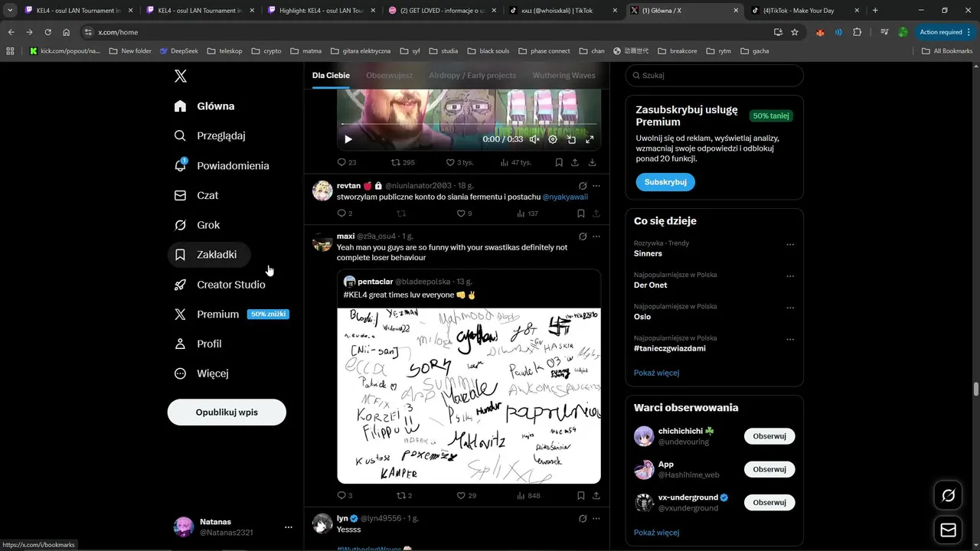The height and width of the screenshot is (551, 980).
Task: Like revtan post with 9 likes
Action: coord(464,214)
